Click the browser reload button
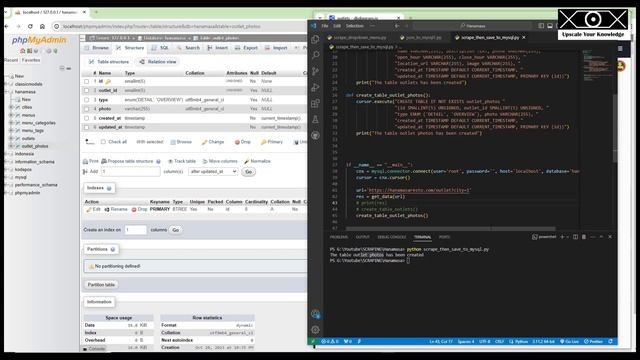 (x=30, y=26)
